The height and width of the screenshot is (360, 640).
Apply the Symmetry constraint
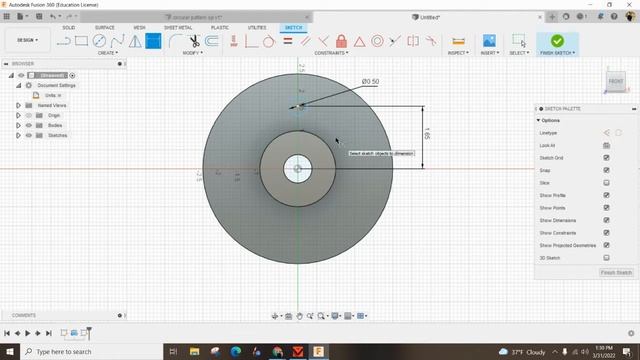tap(413, 41)
